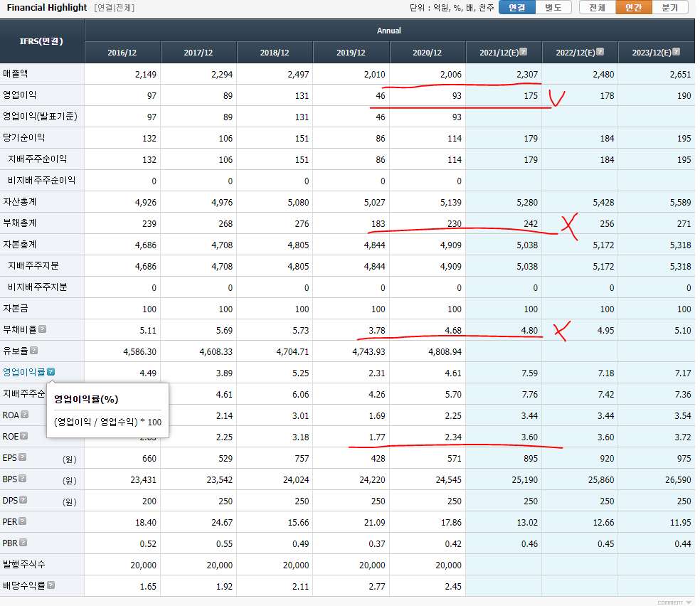Click the 영업이익 value 175

(x=531, y=95)
